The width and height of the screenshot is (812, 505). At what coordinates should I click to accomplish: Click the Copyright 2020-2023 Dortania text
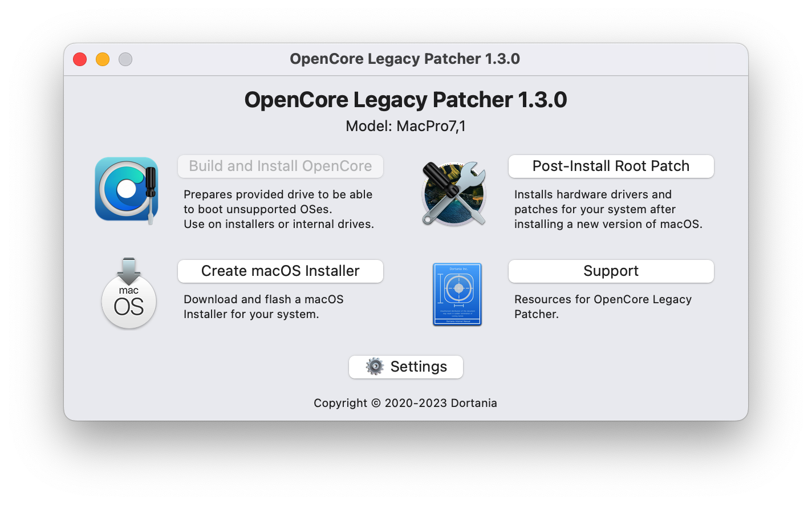click(405, 403)
